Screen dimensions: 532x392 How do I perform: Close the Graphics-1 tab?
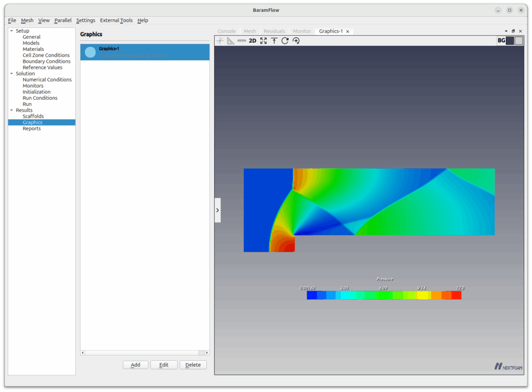348,32
